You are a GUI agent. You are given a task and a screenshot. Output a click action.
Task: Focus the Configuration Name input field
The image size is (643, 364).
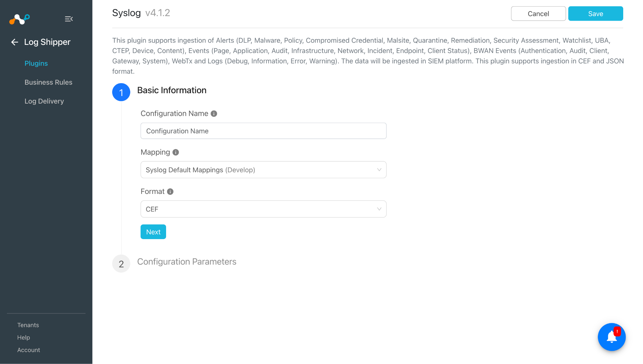point(263,131)
